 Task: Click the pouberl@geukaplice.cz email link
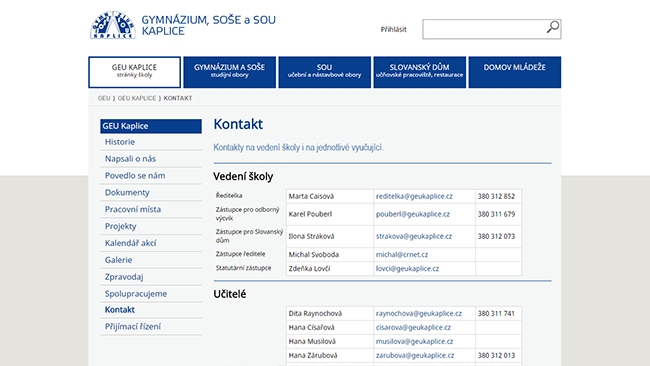pos(412,214)
